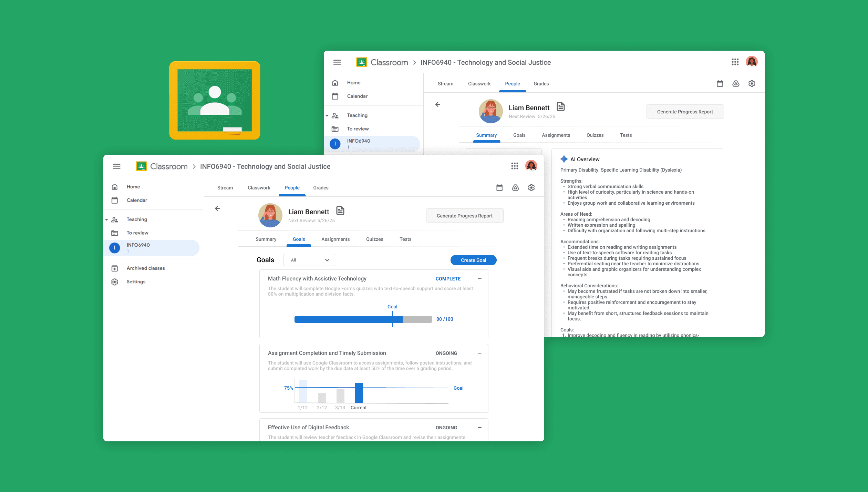Viewport: 868px width, 492px height.
Task: Click the Create Goal button
Action: tap(473, 260)
